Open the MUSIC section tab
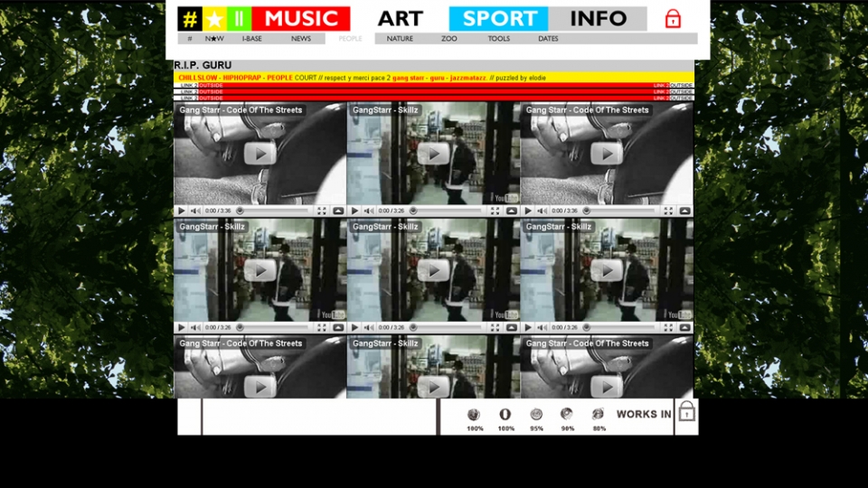Viewport: 868px width, 488px height. point(300,19)
